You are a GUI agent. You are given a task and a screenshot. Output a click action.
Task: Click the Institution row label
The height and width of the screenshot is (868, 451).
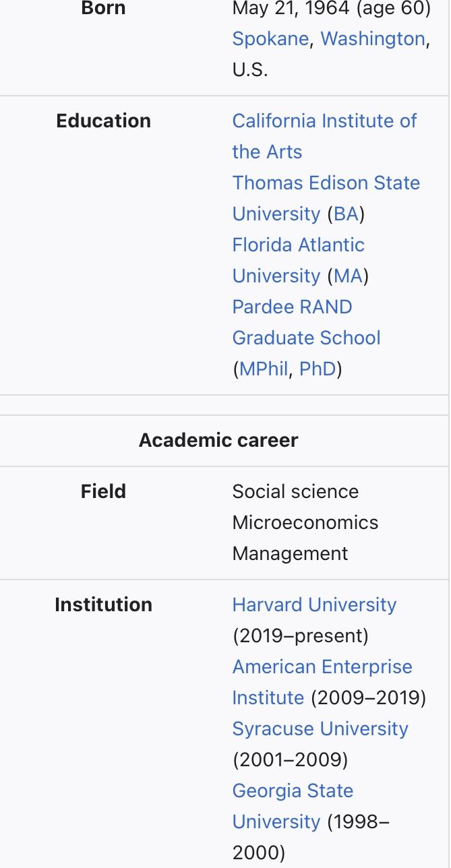pyautogui.click(x=104, y=605)
